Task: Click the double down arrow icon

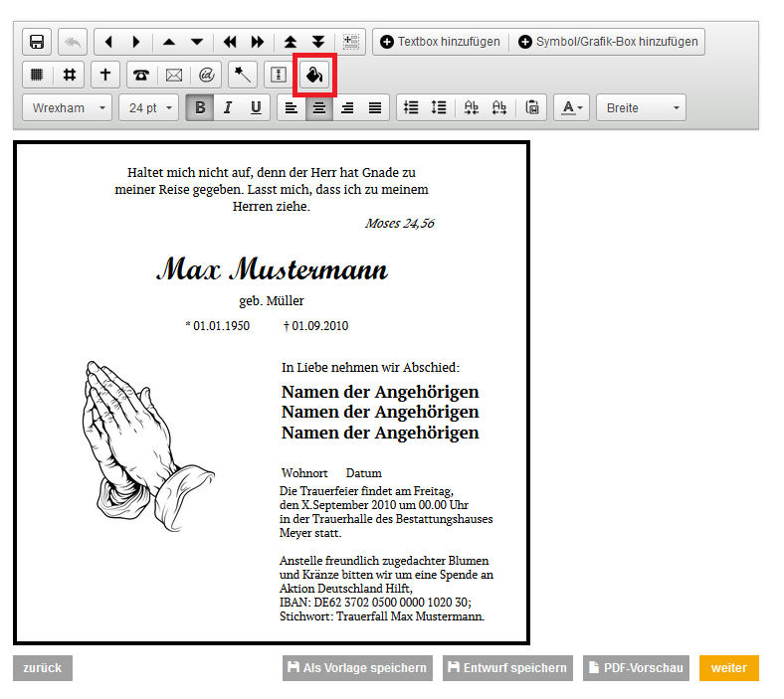Action: pyautogui.click(x=318, y=42)
